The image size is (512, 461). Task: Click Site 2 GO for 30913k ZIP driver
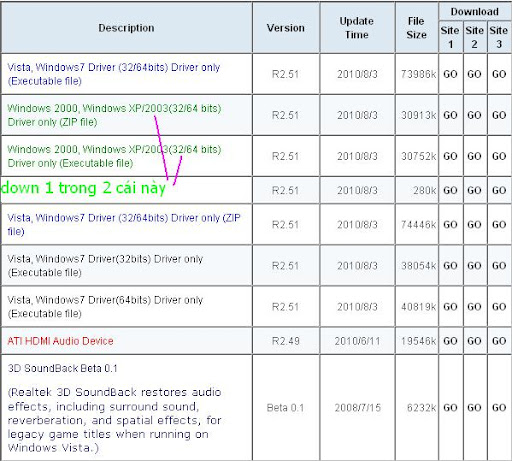(x=474, y=115)
